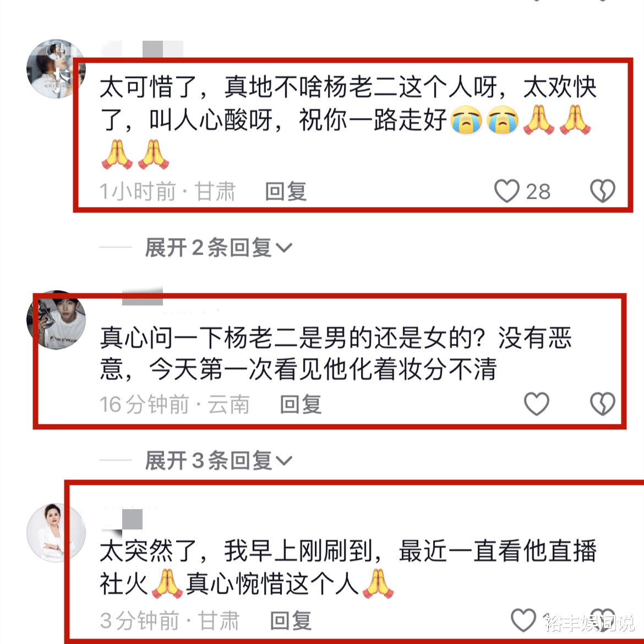Reply to the comment from 3分钟前 甘肃
Viewport: 644px width, 644px height.
pos(291,620)
